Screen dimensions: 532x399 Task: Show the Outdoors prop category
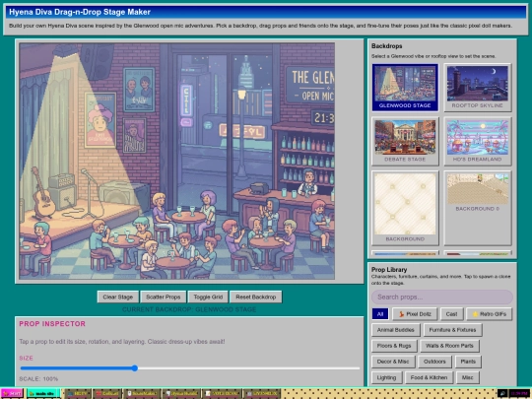[434, 362]
